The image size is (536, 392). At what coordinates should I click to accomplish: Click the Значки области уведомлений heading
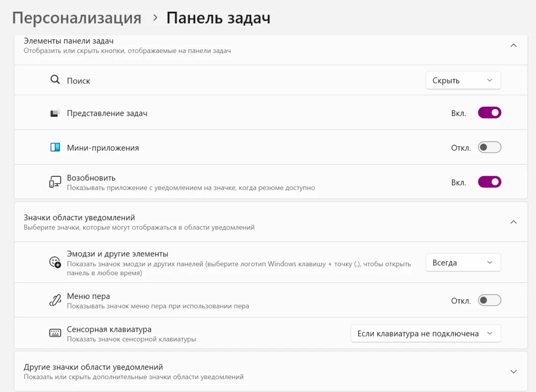79,218
